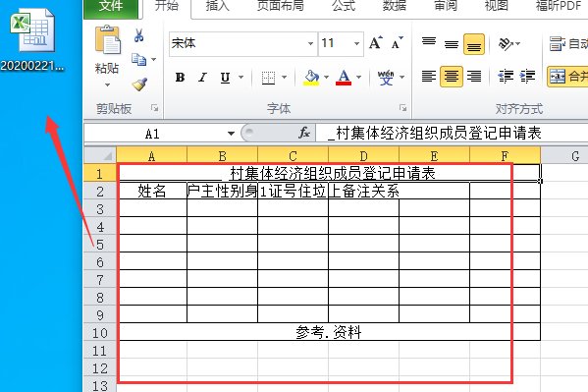The width and height of the screenshot is (588, 392).
Task: Select the 参考.资料 merged cell
Action: (x=329, y=332)
